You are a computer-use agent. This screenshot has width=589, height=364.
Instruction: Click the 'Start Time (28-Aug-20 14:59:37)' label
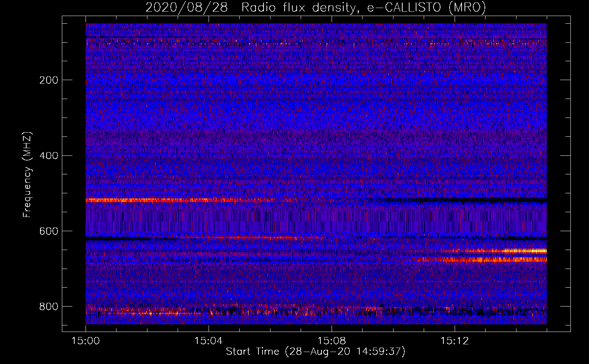point(316,352)
